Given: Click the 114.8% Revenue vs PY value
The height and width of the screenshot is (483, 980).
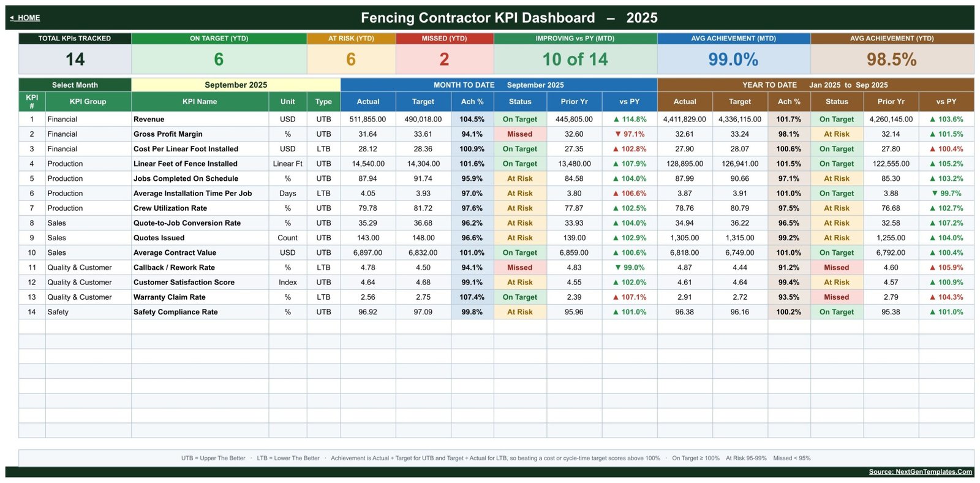Looking at the screenshot, I should pos(630,120).
